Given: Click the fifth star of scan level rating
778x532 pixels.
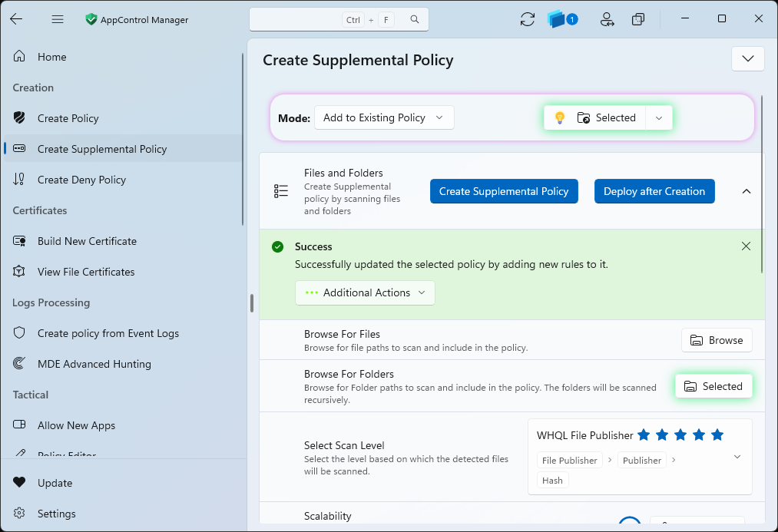Looking at the screenshot, I should [717, 435].
